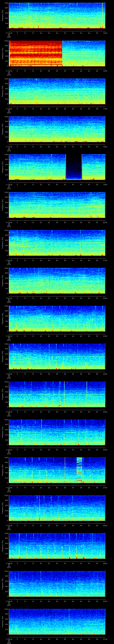This screenshot has height=644, width=114.
Task: Click the 17:29:00 start time label
Action: (x=9, y=601)
